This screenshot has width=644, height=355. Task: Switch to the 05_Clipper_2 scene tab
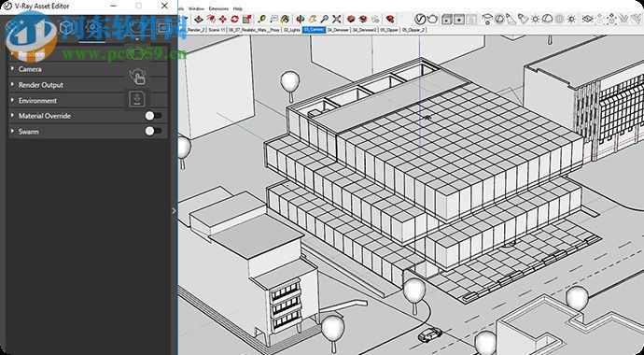[x=414, y=30]
